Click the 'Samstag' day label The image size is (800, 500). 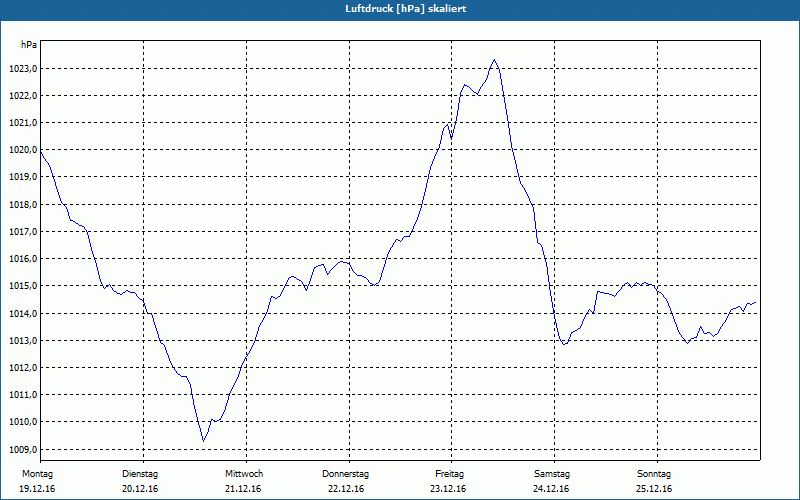click(552, 474)
